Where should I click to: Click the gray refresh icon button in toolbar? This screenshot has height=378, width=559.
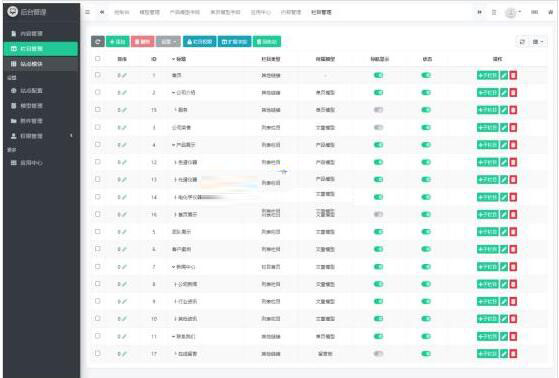click(x=98, y=42)
